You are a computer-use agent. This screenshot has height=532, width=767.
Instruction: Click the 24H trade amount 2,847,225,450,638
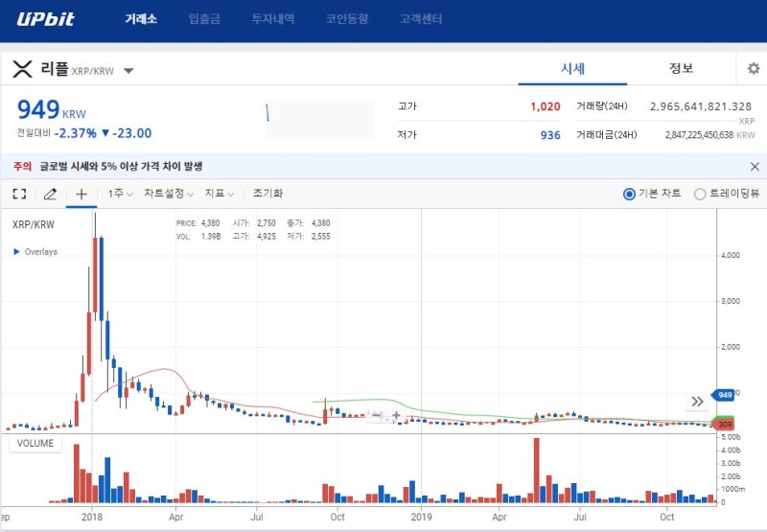coord(699,135)
